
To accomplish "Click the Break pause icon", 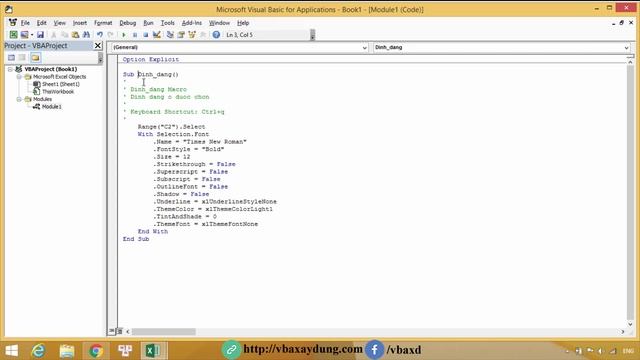I will (x=135, y=35).
